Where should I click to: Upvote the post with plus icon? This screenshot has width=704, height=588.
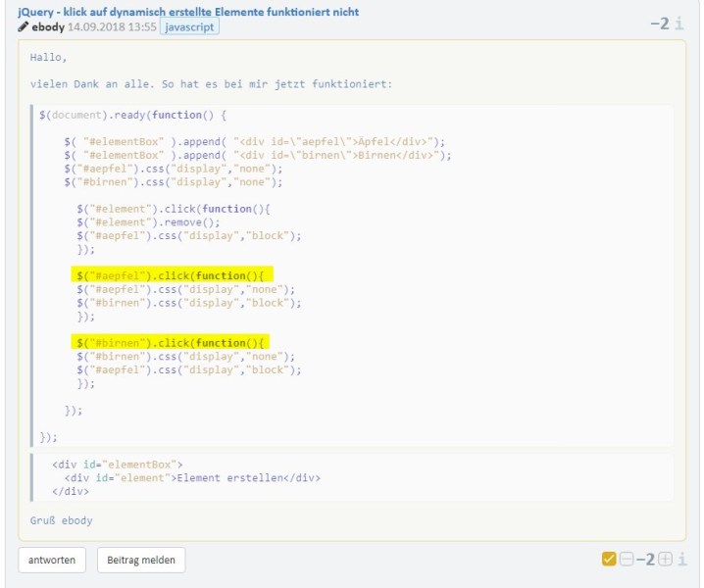(664, 560)
